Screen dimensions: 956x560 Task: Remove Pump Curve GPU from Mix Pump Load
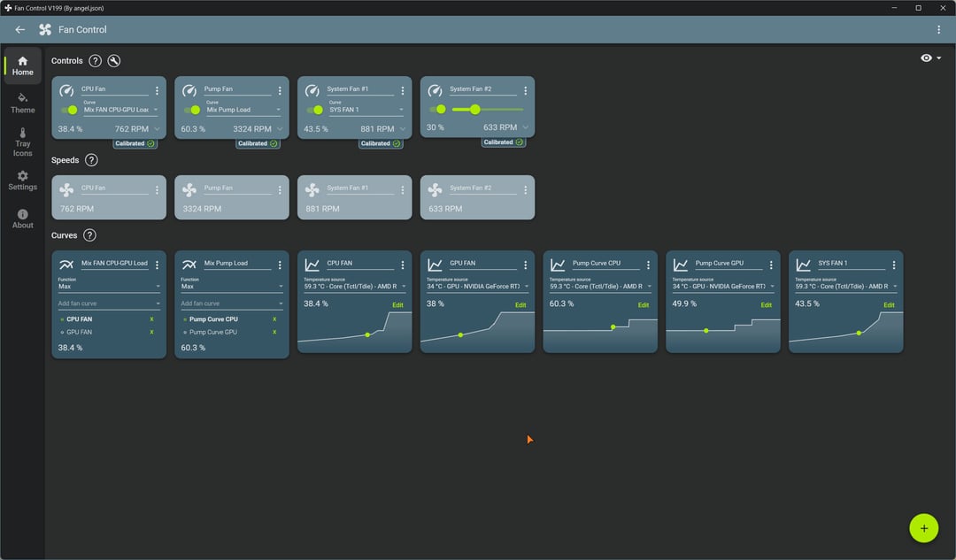274,332
